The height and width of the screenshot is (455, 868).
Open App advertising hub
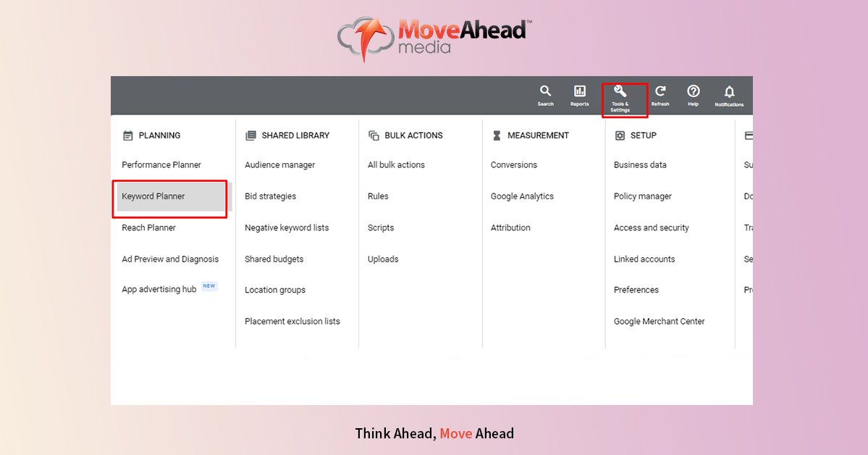tap(159, 289)
